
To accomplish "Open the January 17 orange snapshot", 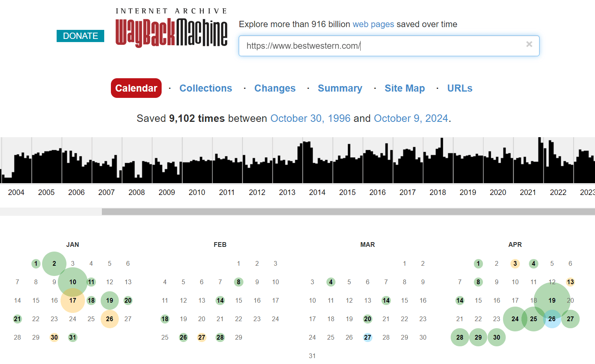I will pos(73,300).
